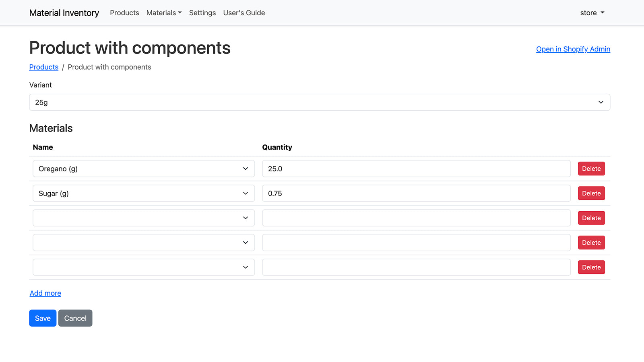This screenshot has height=362, width=644.
Task: Switch to the Products page
Action: tap(124, 12)
